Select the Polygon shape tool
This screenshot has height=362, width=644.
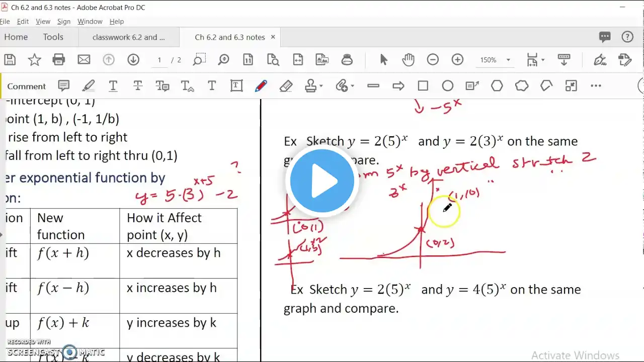(497, 86)
